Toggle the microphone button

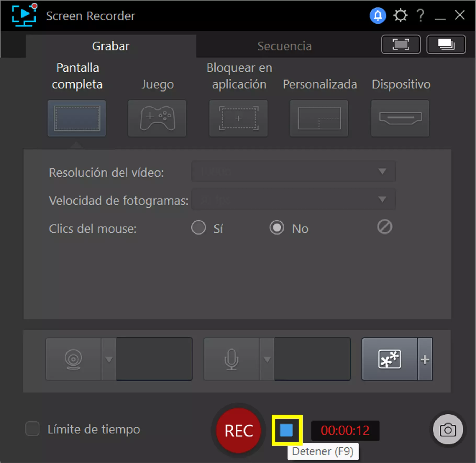click(x=231, y=359)
